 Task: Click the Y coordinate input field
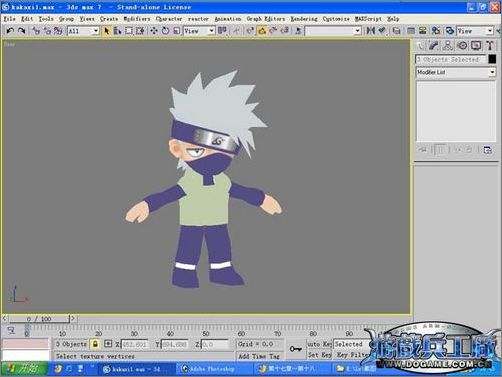174,344
